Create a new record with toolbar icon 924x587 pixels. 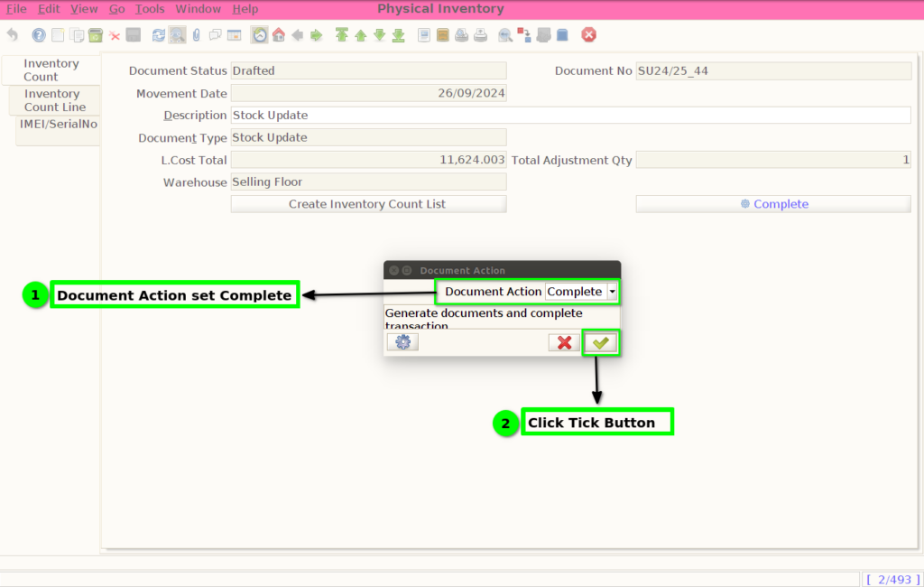pyautogui.click(x=58, y=35)
